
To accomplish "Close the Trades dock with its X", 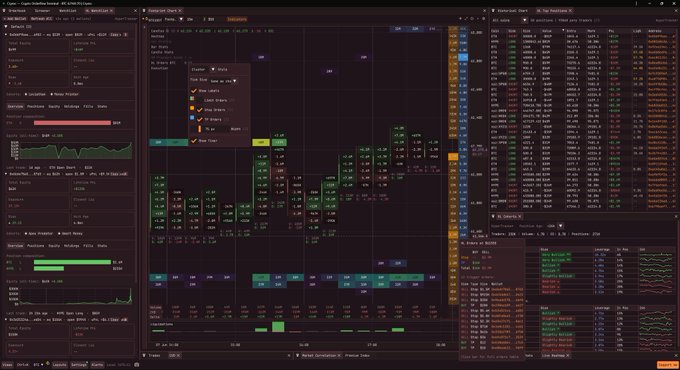I will pos(289,355).
